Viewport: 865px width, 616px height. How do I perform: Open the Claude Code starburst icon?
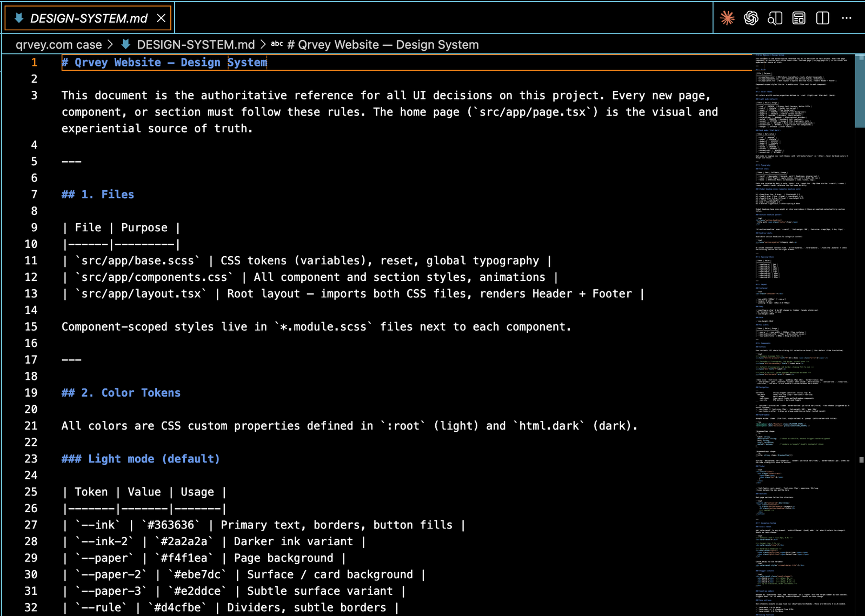point(727,18)
